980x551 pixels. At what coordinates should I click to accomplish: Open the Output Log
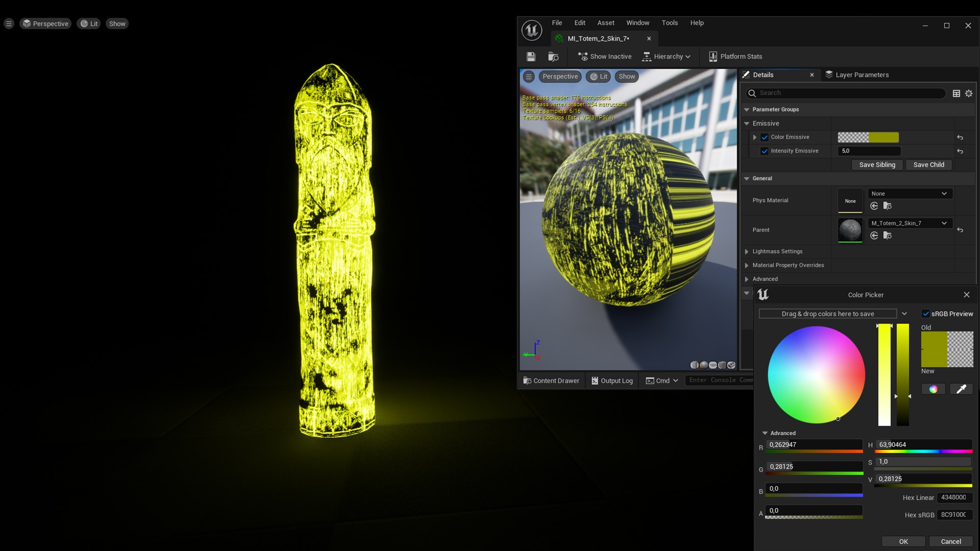612,381
